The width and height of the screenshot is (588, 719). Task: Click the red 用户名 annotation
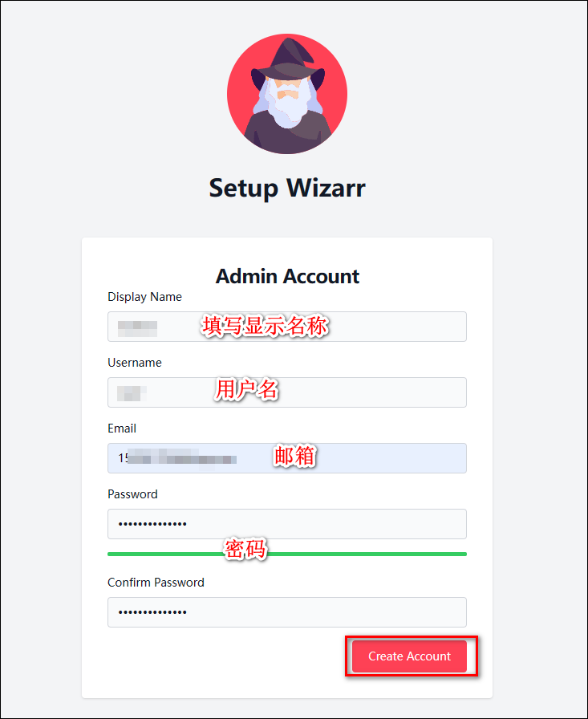[x=246, y=389]
